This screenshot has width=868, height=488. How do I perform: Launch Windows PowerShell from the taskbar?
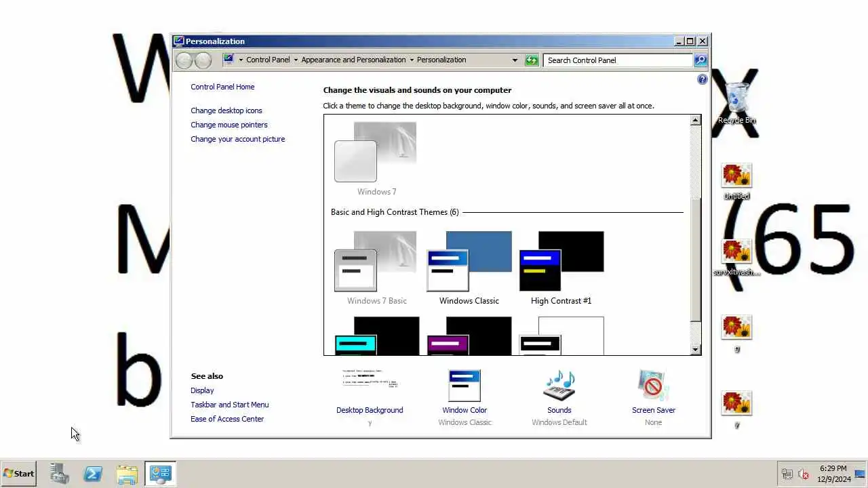[x=93, y=474]
